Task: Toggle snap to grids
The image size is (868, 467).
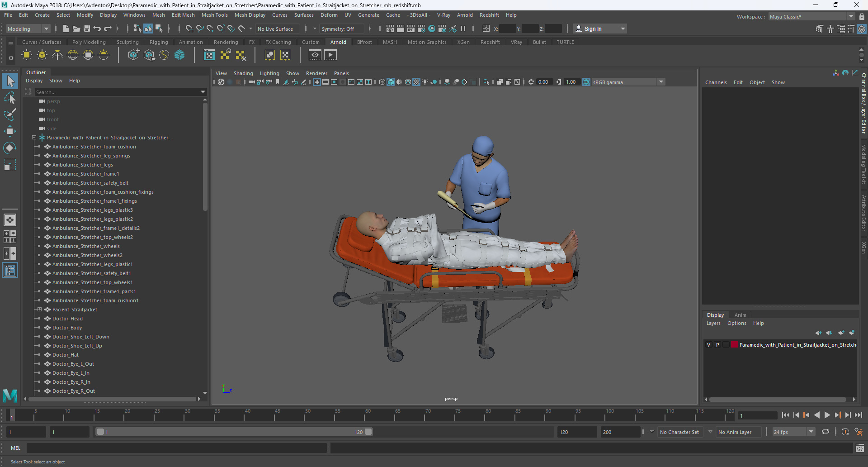Action: 189,29
